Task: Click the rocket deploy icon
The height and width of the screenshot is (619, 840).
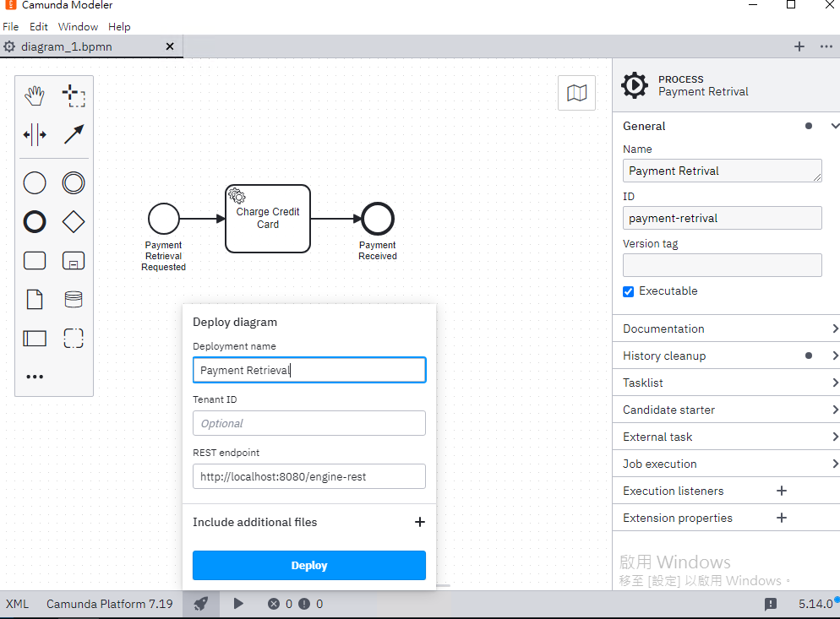Action: pyautogui.click(x=201, y=604)
